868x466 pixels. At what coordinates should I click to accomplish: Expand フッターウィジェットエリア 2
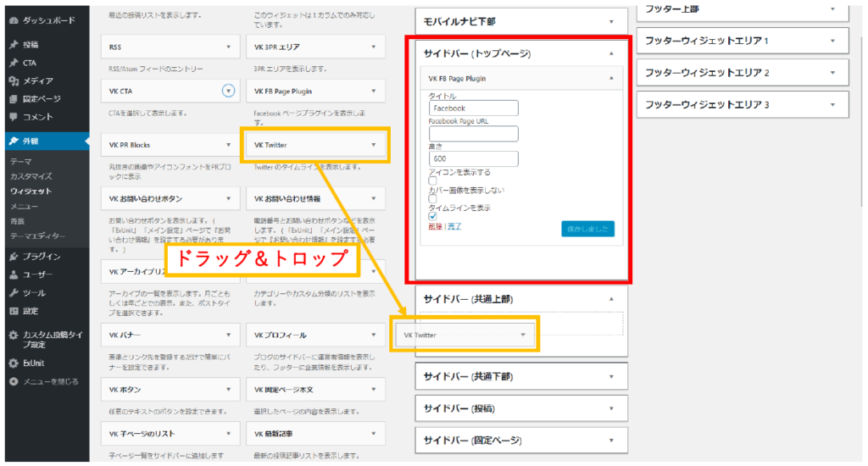[832, 73]
